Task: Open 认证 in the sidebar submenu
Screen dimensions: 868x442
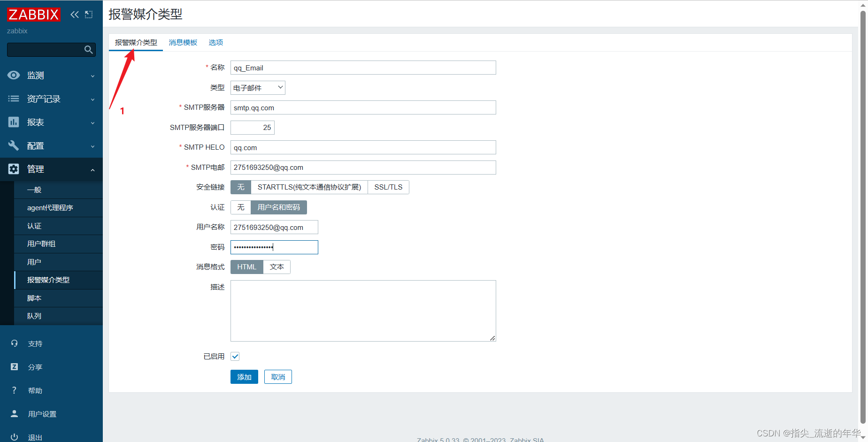Action: [x=58, y=226]
